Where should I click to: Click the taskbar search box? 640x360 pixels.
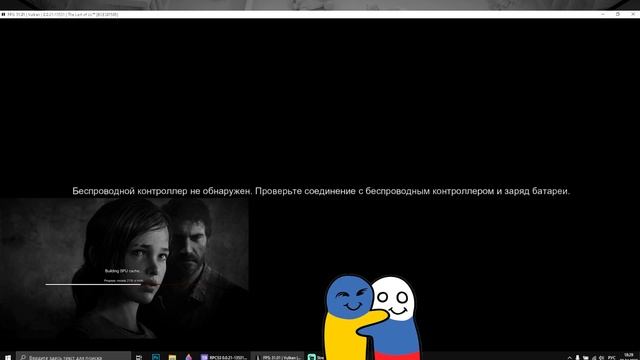click(73, 357)
